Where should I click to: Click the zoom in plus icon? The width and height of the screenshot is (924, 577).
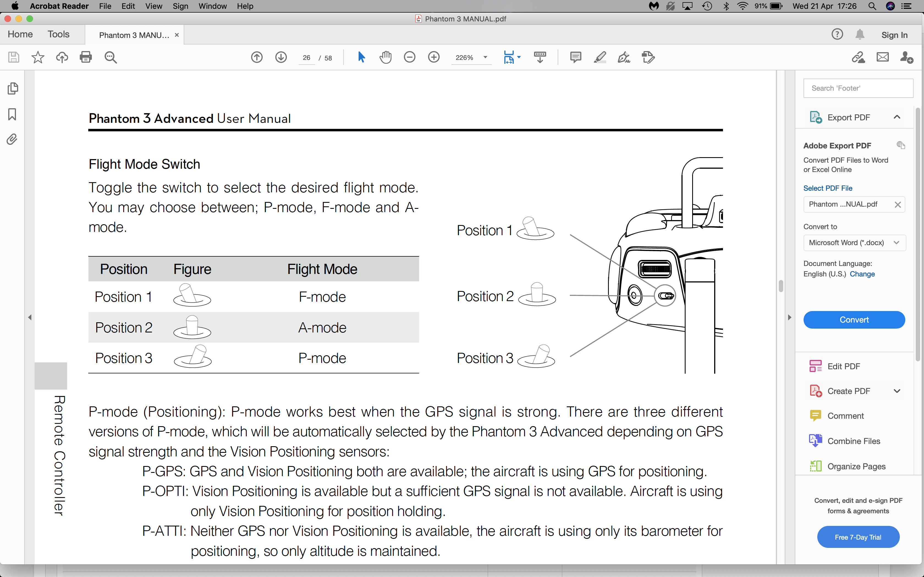coord(434,57)
